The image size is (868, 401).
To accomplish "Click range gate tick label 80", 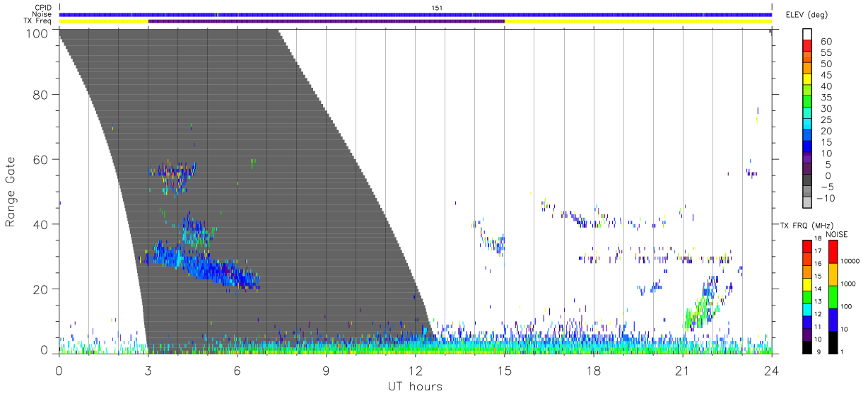I will click(41, 94).
